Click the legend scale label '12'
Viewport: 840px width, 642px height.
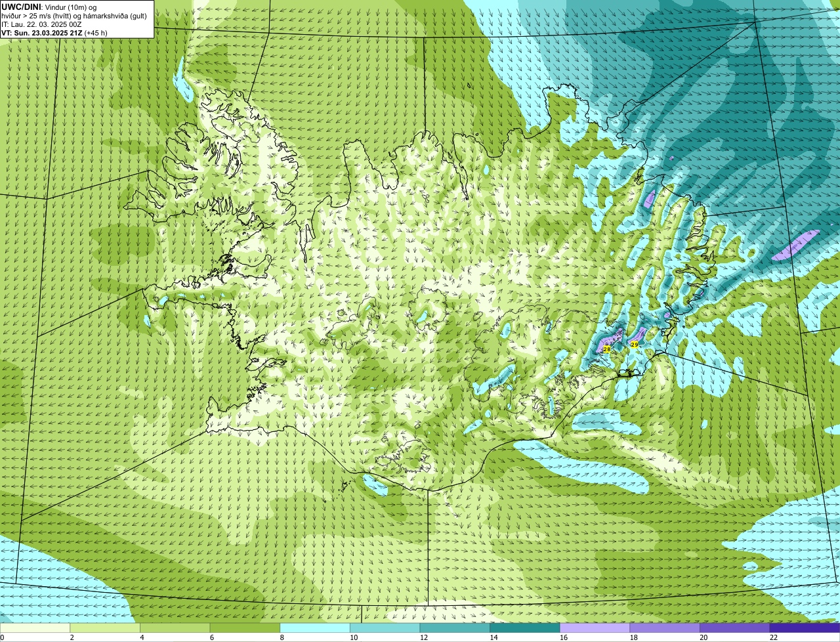(x=423, y=637)
